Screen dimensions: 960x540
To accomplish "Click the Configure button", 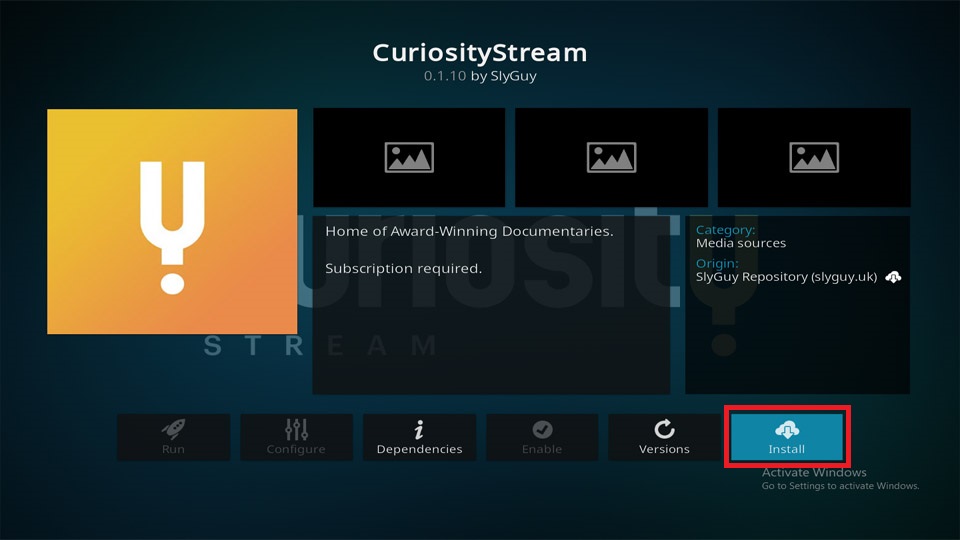I will tap(296, 437).
